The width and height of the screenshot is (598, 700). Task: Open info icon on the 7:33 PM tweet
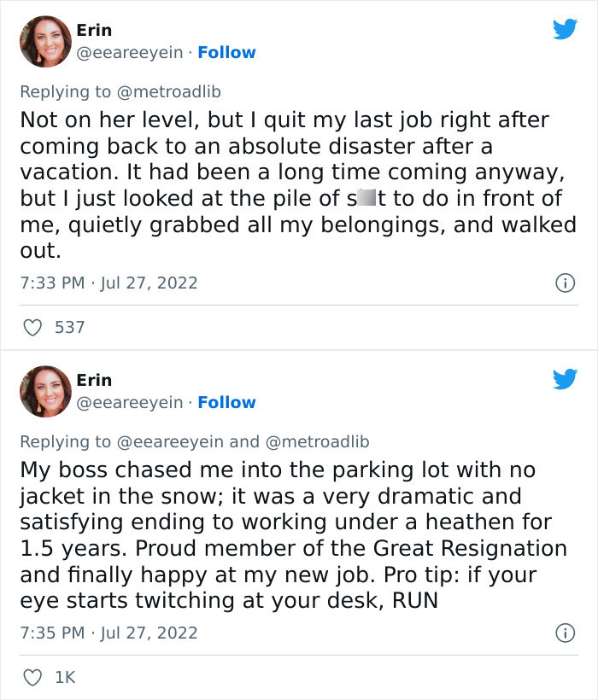tap(565, 283)
